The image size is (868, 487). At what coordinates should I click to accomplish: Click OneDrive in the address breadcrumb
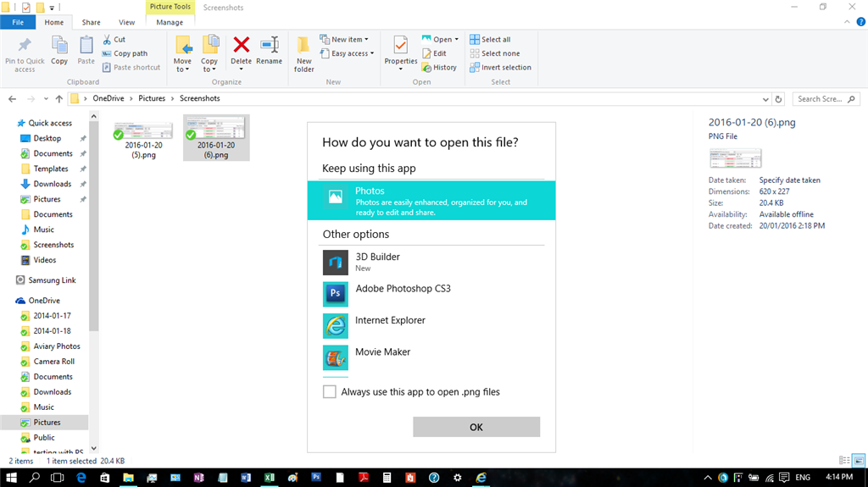108,98
